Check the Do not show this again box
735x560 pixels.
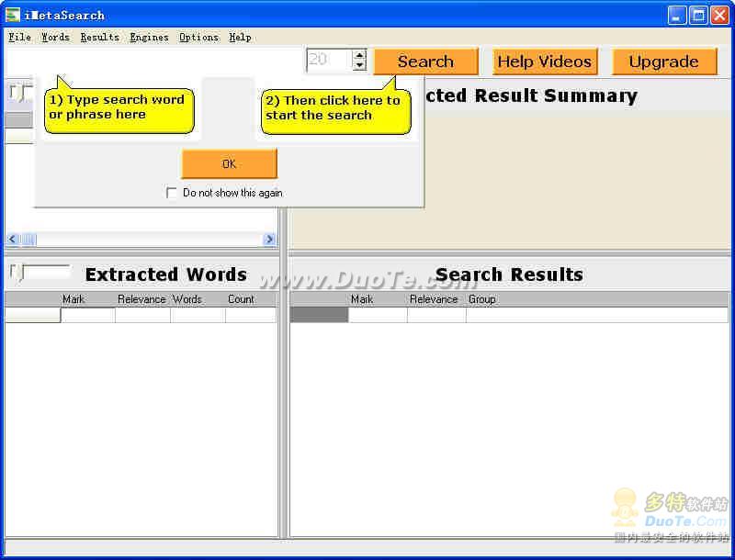pyautogui.click(x=172, y=193)
